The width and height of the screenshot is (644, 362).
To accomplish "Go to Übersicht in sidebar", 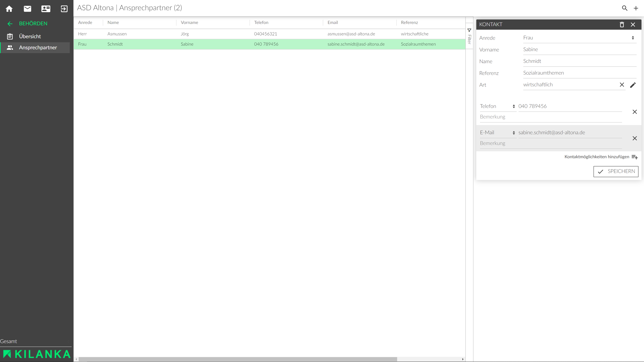I will (30, 37).
